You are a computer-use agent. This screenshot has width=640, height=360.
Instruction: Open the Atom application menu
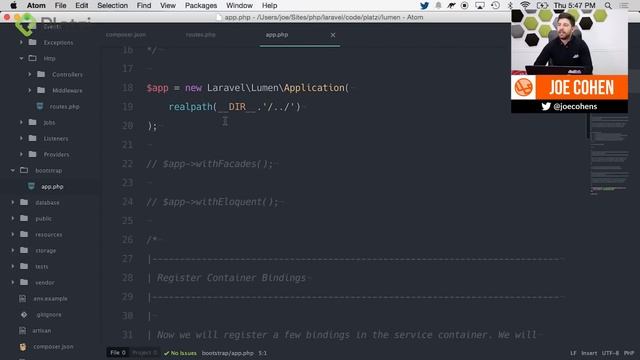click(x=36, y=5)
